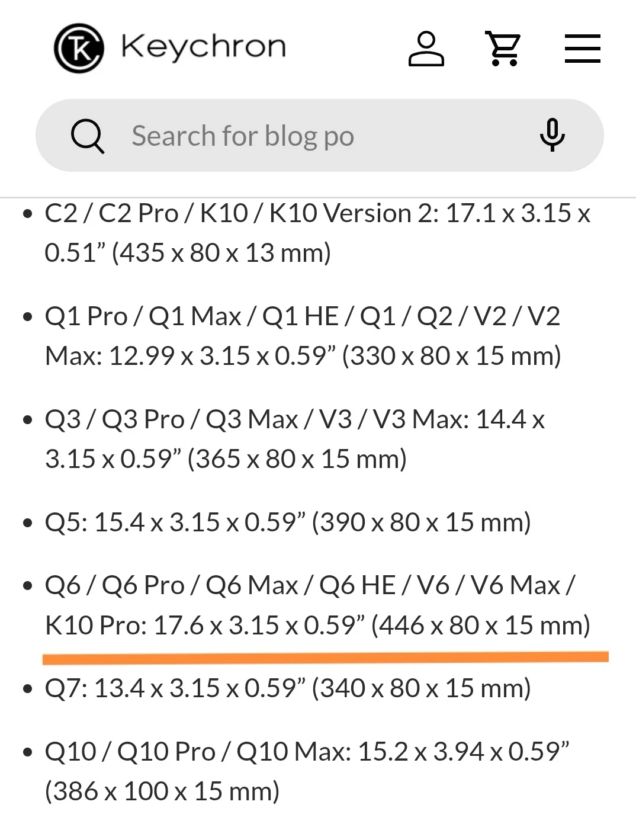Viewport: 636px width, 840px height.
Task: Click the Keychron circular logo icon
Action: click(x=79, y=47)
